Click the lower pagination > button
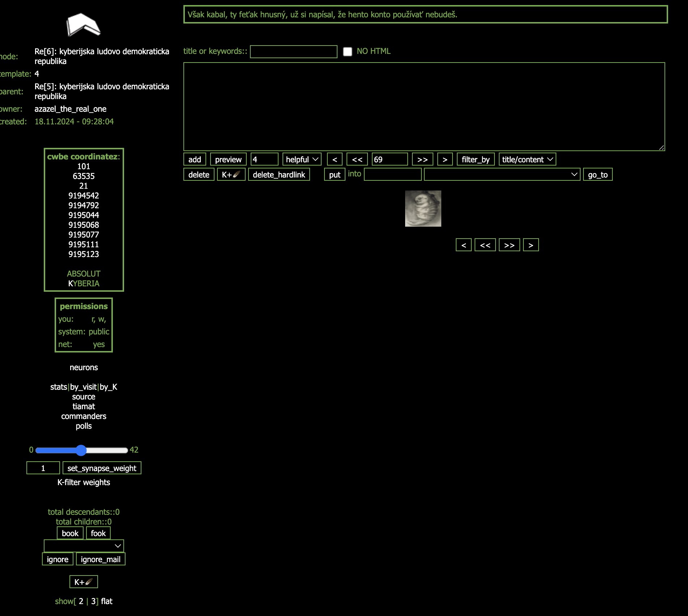Screen dimensions: 688x616 531,245
